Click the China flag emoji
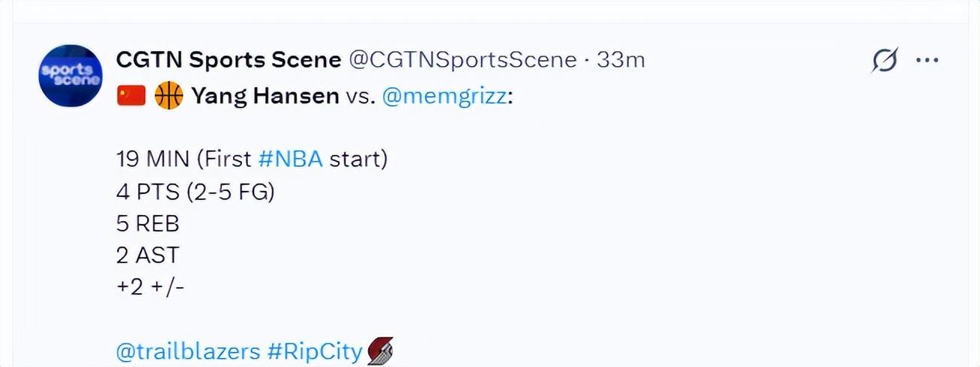980x367 pixels. click(131, 96)
